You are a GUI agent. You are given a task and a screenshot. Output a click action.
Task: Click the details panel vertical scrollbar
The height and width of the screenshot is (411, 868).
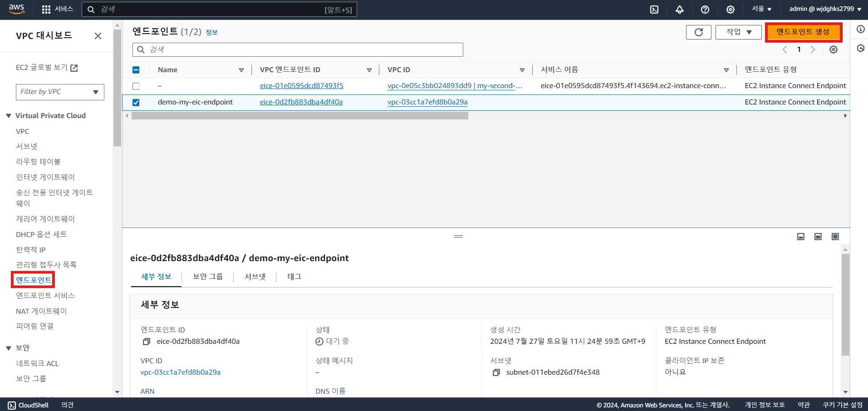(845, 305)
